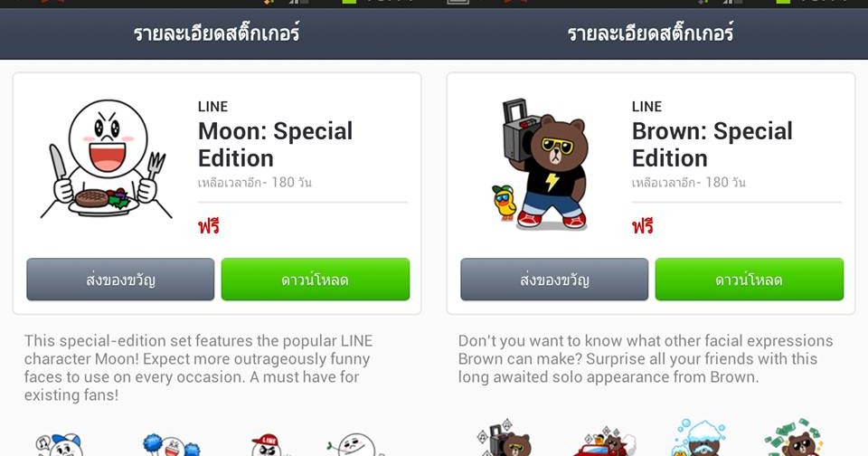Preview Brown sticker with bath bubbles

pos(699,438)
